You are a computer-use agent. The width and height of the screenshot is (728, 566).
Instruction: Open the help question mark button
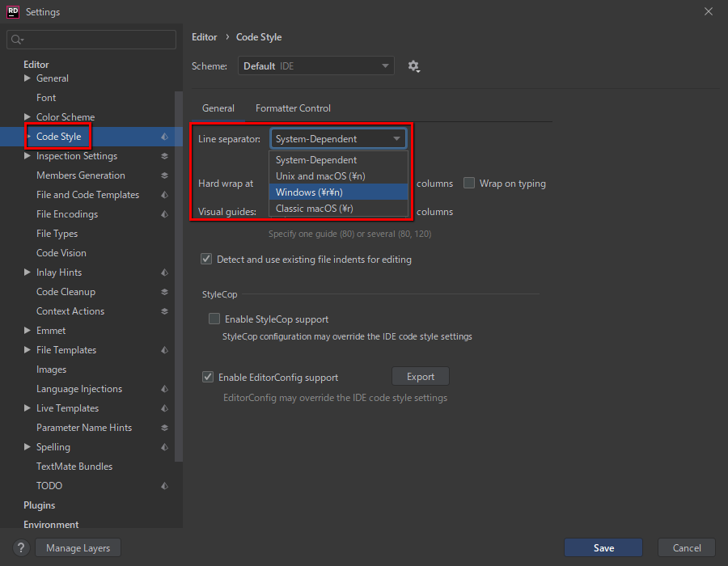tap(21, 548)
